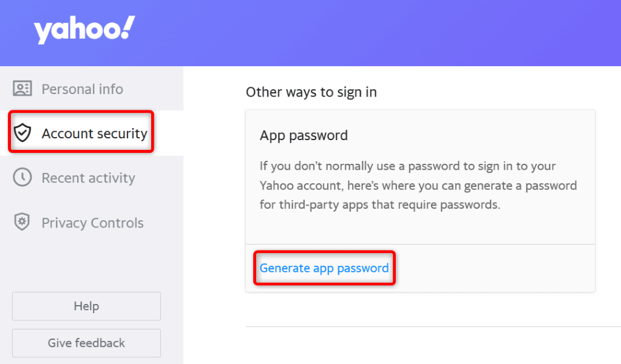
Task: Click the Other ways to sign in heading
Action: click(x=311, y=92)
